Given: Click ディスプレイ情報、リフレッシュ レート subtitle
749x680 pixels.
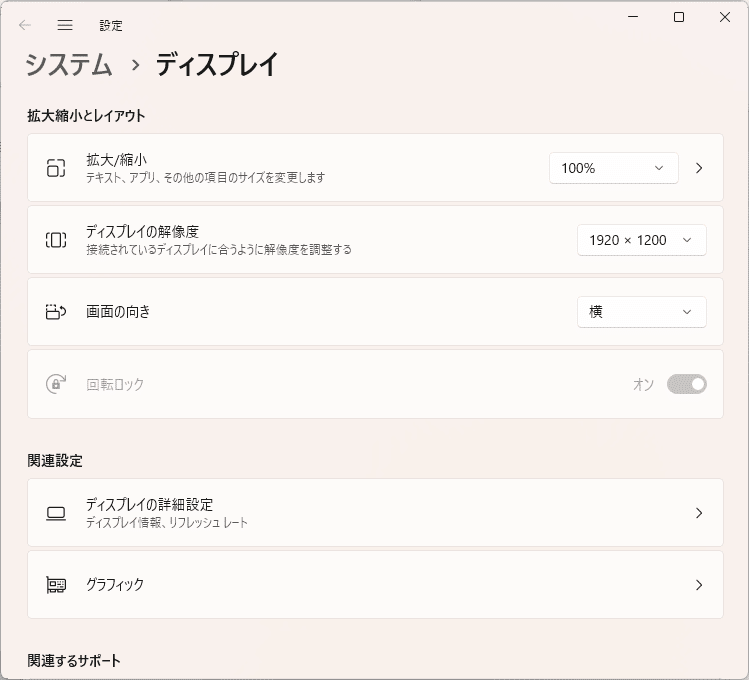Looking at the screenshot, I should [167, 522].
